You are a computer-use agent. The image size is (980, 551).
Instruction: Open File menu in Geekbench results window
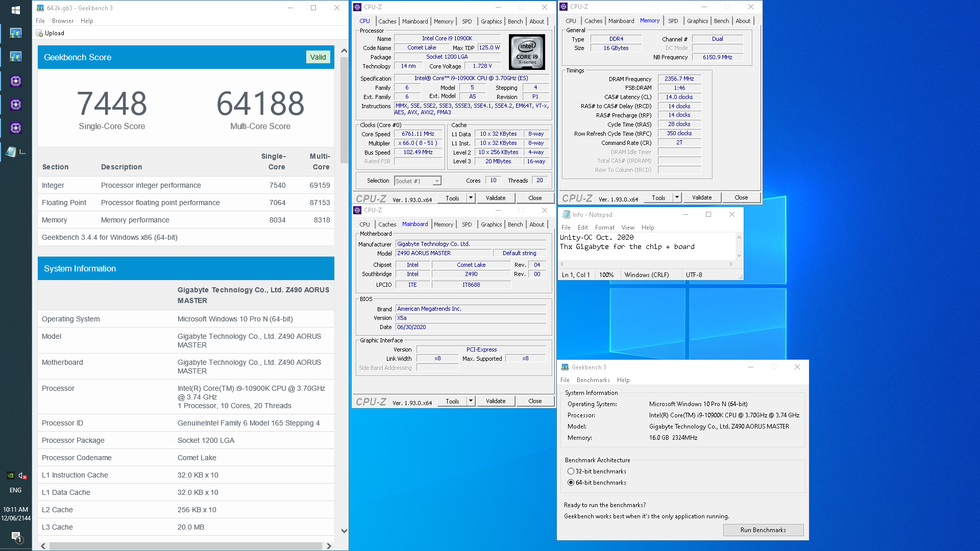coord(40,21)
